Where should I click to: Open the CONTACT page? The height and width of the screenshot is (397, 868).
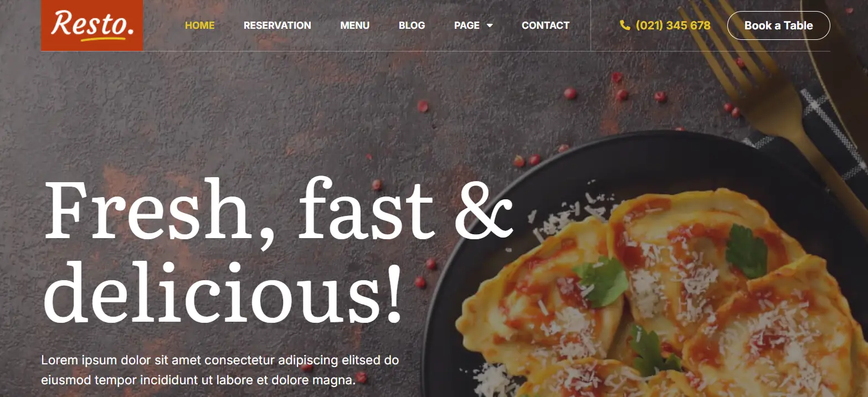pyautogui.click(x=545, y=25)
